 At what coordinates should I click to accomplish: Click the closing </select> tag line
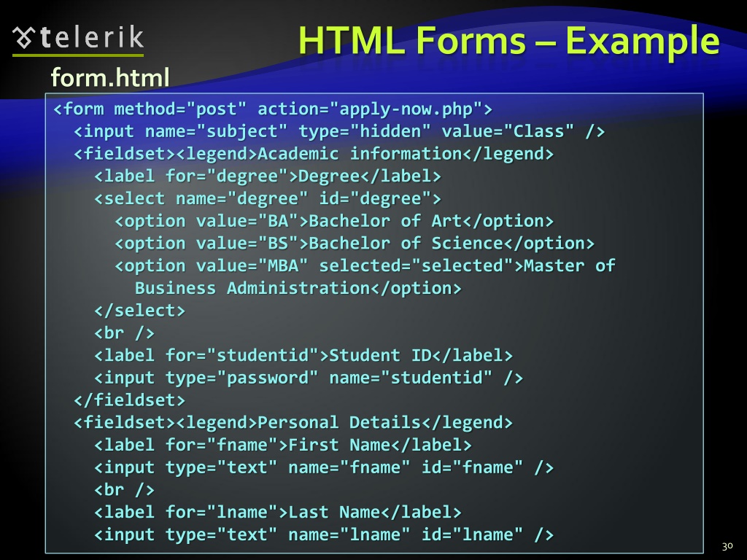click(x=139, y=311)
